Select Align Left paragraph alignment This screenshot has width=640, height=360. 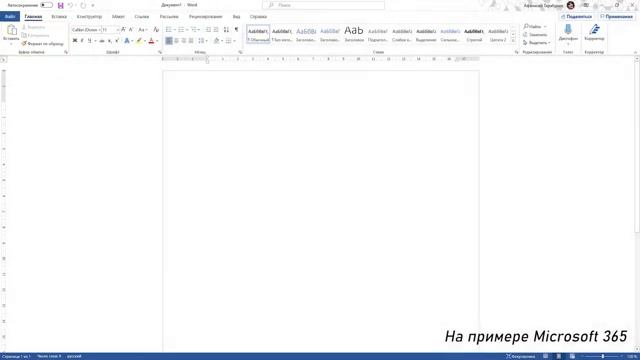coord(169,41)
